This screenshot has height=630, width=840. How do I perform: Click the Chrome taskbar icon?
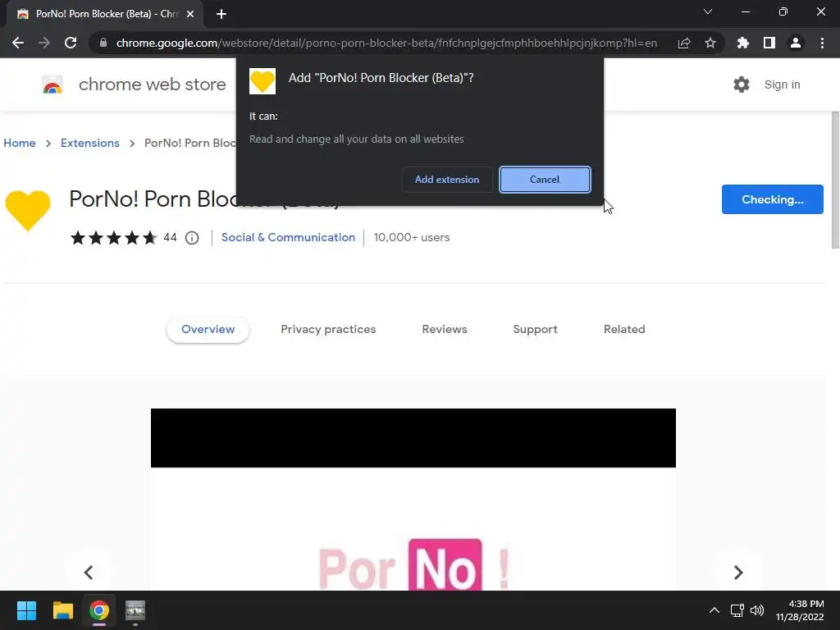(x=99, y=610)
